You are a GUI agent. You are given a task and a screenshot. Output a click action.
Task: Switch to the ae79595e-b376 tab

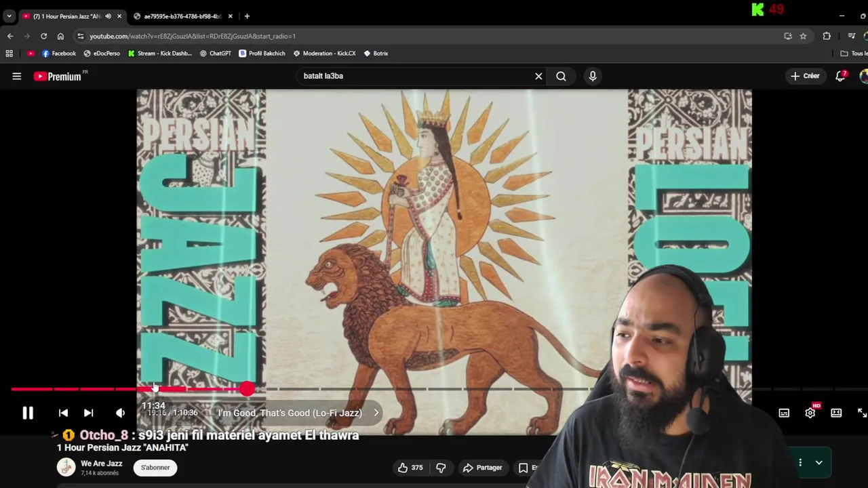click(x=182, y=16)
